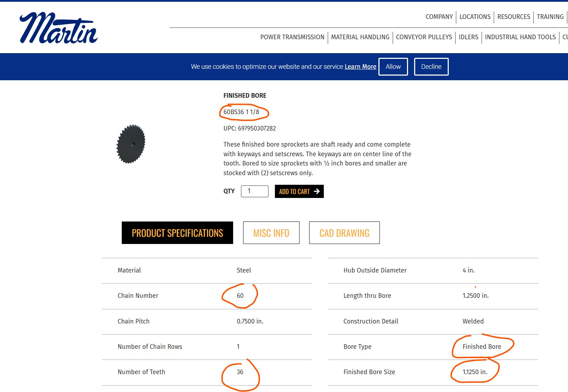Click the arrow on Add to Cart
Image resolution: width=568 pixels, height=392 pixels.
coord(317,192)
